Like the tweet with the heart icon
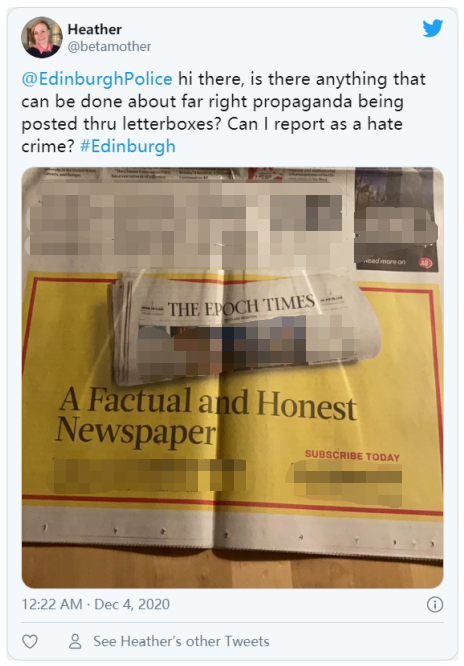 (30, 641)
